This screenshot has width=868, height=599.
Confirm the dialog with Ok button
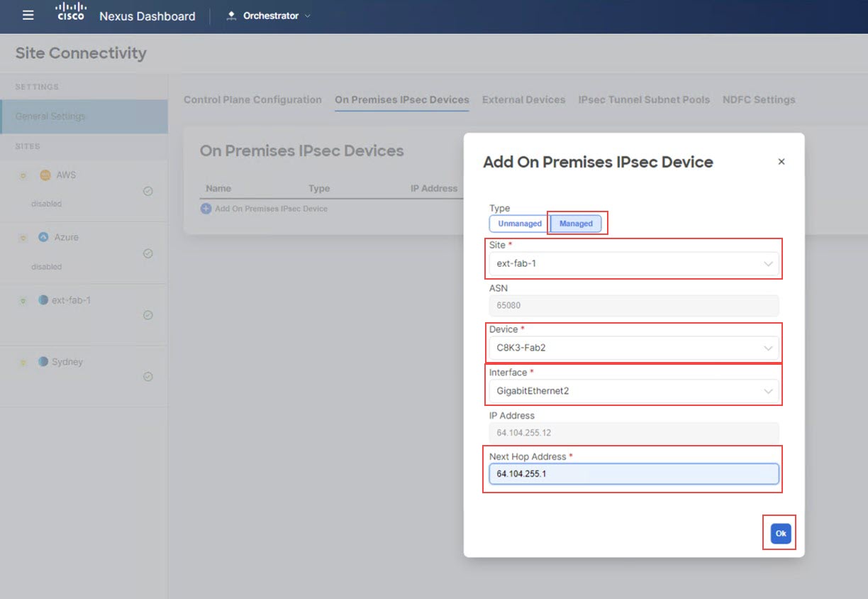click(781, 533)
